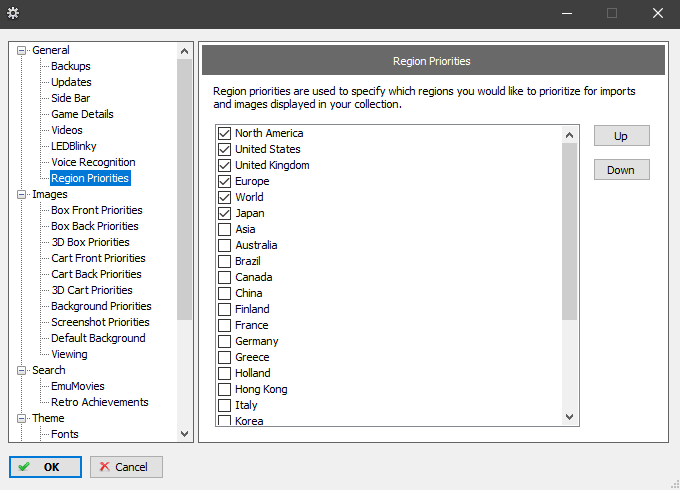The height and width of the screenshot is (490, 680).
Task: Enable the Australia region checkbox
Action: pos(224,245)
